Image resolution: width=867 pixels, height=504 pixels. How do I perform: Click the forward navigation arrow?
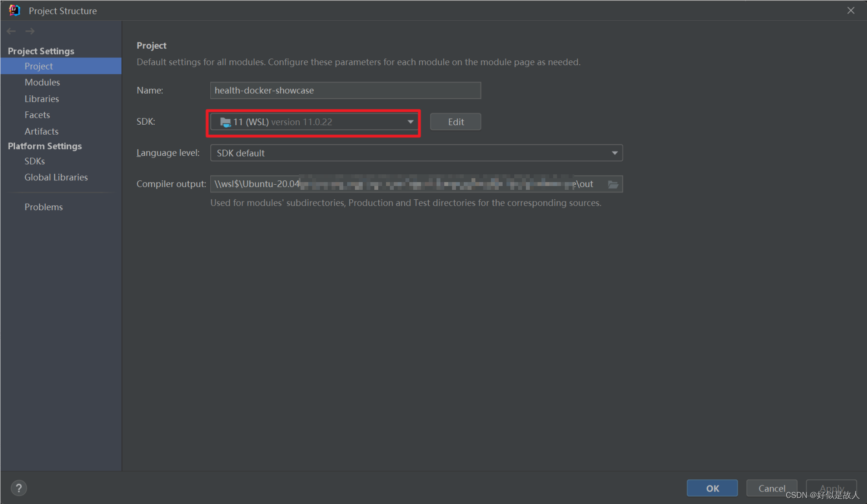[29, 31]
